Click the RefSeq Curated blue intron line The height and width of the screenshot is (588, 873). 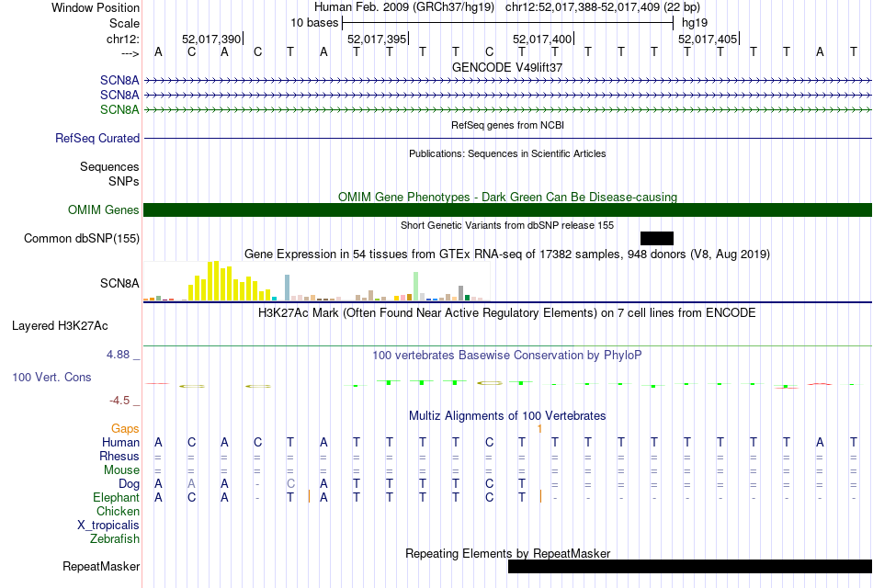pyautogui.click(x=508, y=138)
